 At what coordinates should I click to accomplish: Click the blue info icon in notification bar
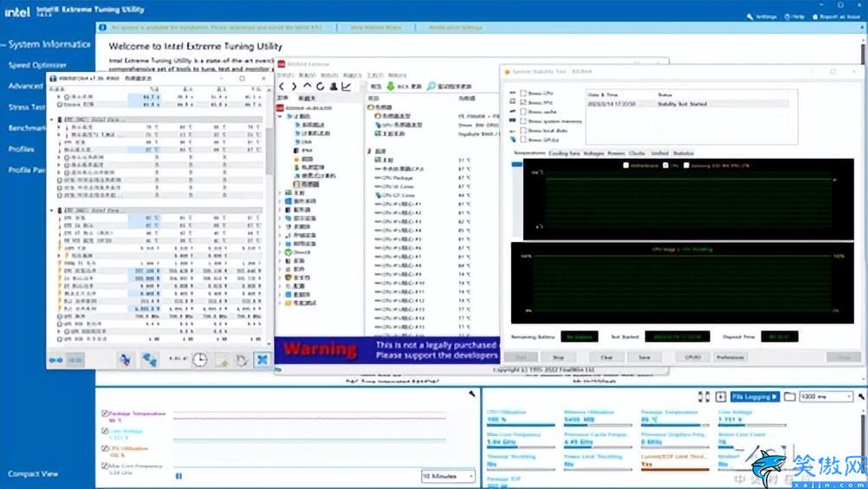(x=102, y=27)
